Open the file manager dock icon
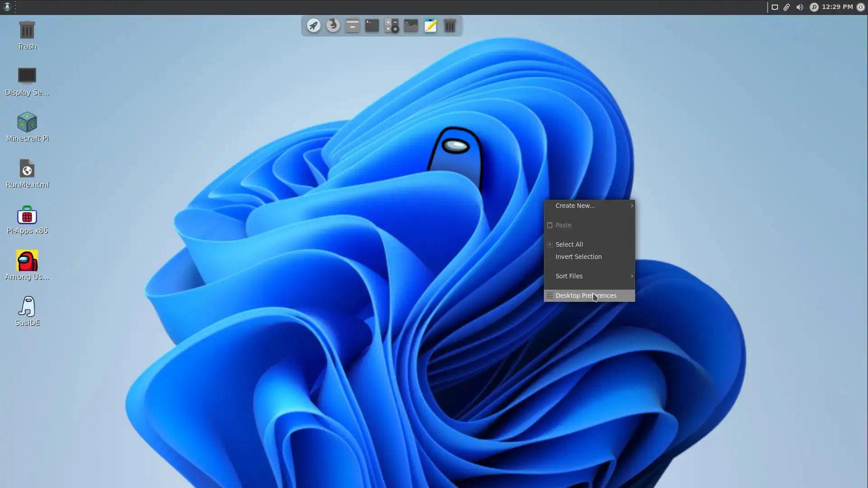Viewport: 868px width, 488px height. tap(353, 26)
